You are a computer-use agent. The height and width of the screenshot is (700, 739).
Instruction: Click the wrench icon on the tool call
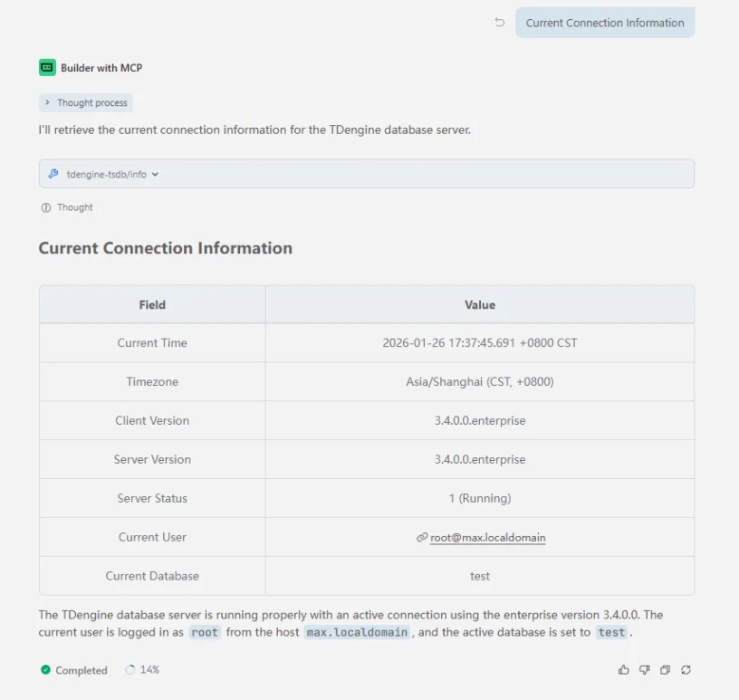53,174
